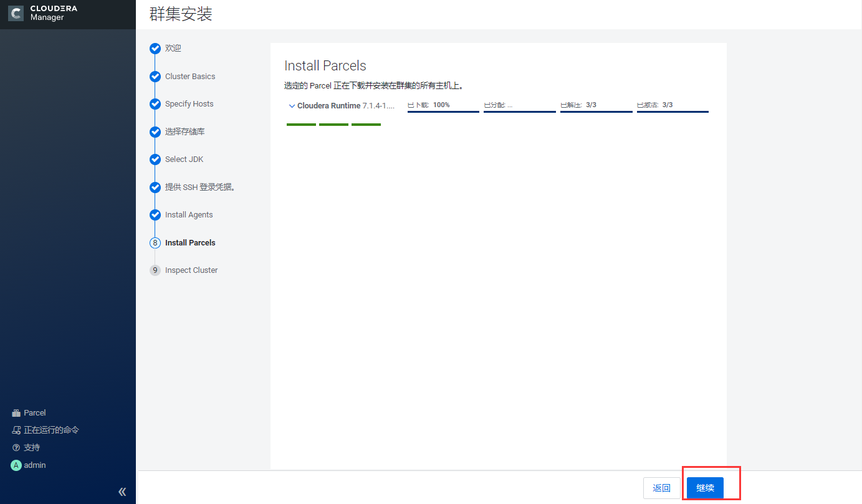Click the Install Parcels page heading
Screen dimensions: 862x504
pos(325,65)
